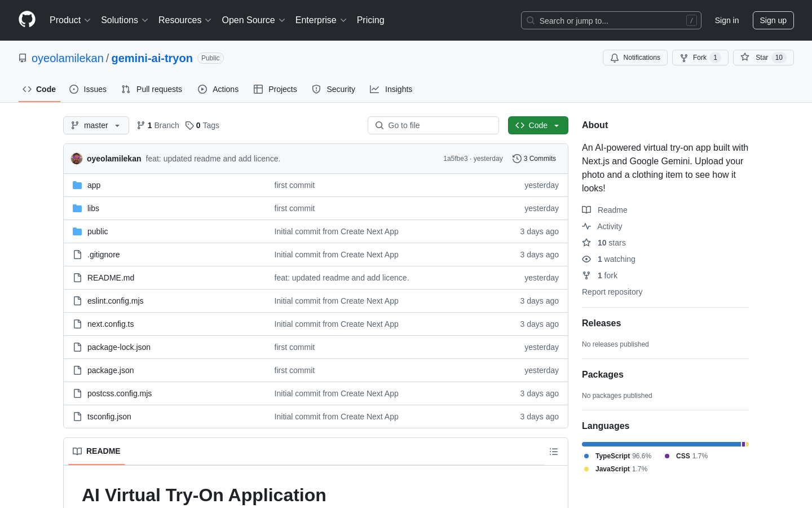Click the commits history clock icon
This screenshot has width=812, height=508.
517,159
